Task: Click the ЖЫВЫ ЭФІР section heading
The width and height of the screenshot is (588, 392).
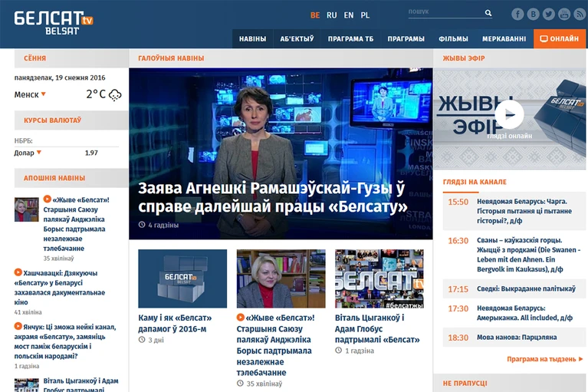Action: 464,58
